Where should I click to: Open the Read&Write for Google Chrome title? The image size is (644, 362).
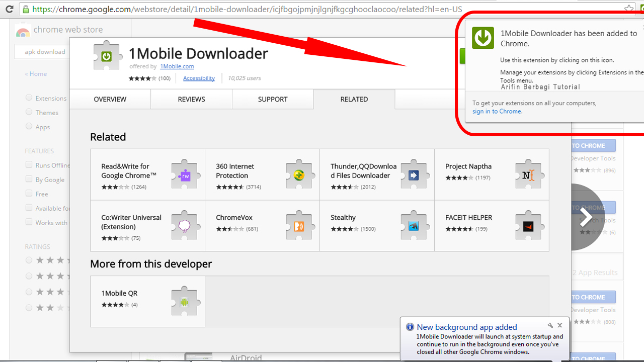click(129, 171)
